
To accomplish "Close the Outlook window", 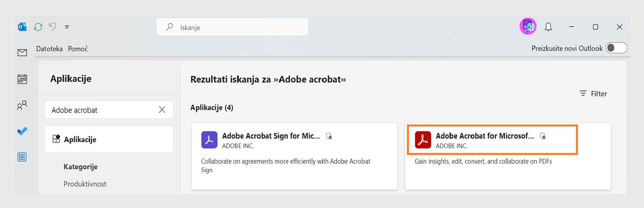I will 619,27.
